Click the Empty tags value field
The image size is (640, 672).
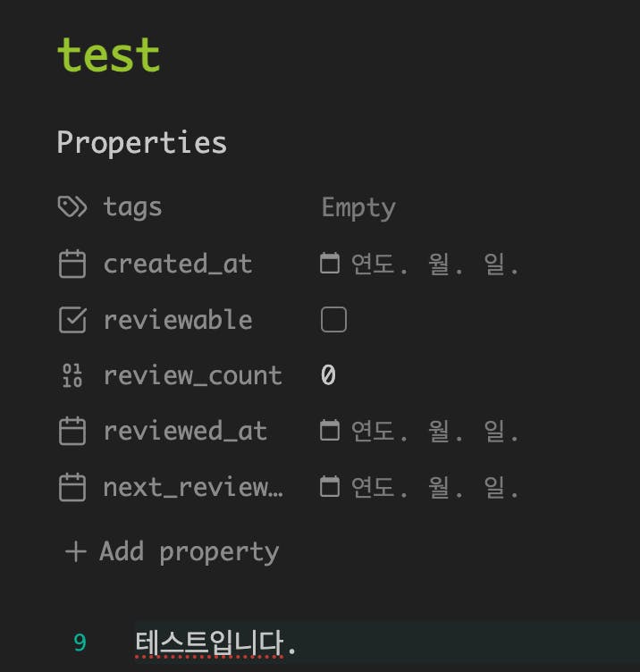[x=358, y=207]
